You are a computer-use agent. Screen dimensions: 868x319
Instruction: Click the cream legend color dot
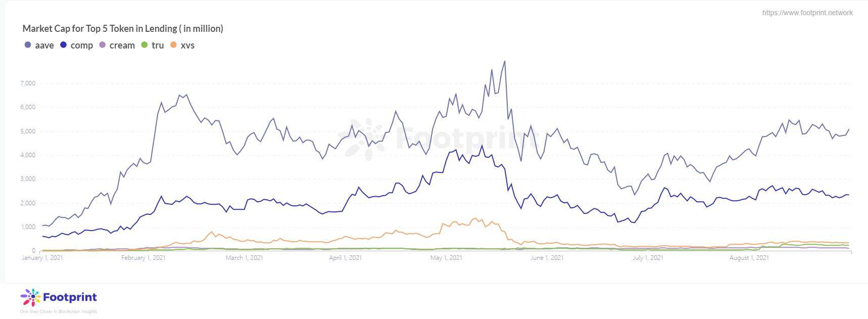click(x=102, y=45)
